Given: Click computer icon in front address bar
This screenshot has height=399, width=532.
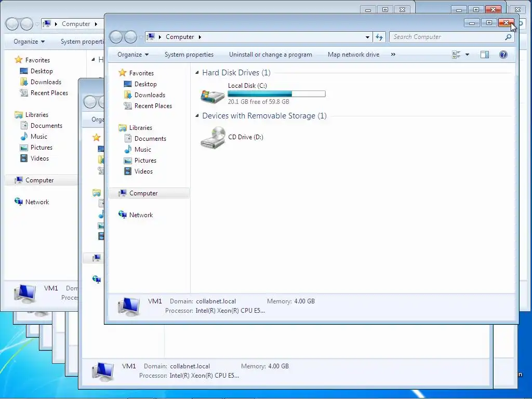Looking at the screenshot, I should [151, 37].
